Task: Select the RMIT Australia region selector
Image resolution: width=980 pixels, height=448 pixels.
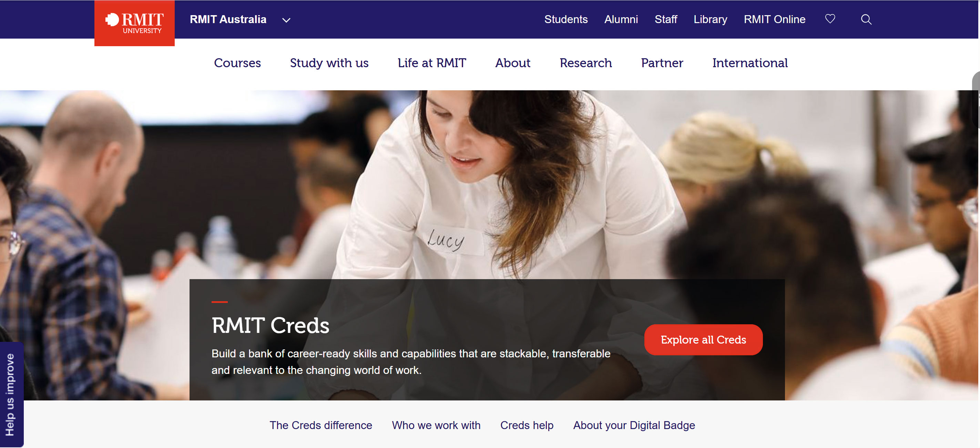Action: pos(240,19)
